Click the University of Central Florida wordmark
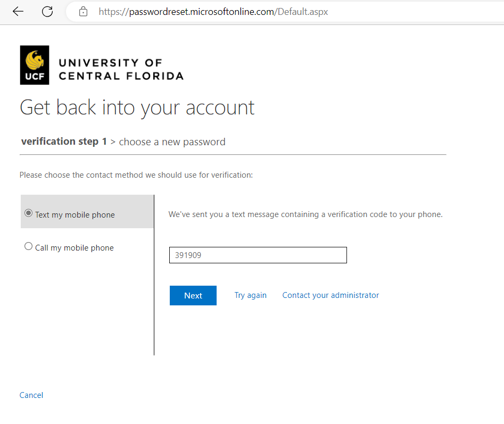The width and height of the screenshot is (504, 424). (121, 69)
